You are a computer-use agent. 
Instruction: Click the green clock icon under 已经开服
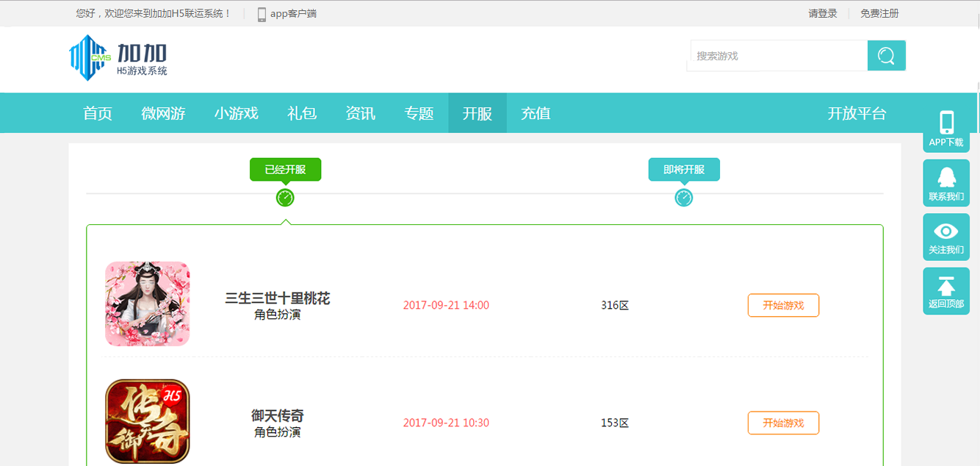285,197
